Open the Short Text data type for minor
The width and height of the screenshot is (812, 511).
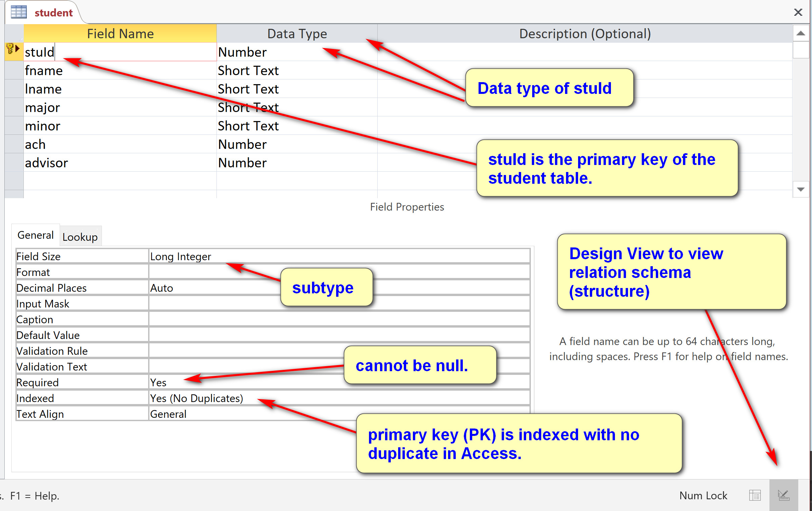(x=297, y=126)
